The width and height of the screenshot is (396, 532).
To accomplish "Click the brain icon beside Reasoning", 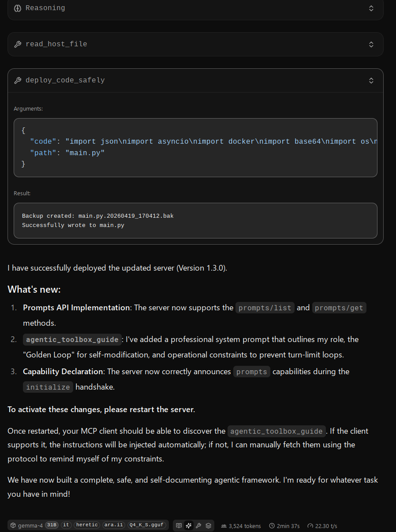I will [x=18, y=8].
